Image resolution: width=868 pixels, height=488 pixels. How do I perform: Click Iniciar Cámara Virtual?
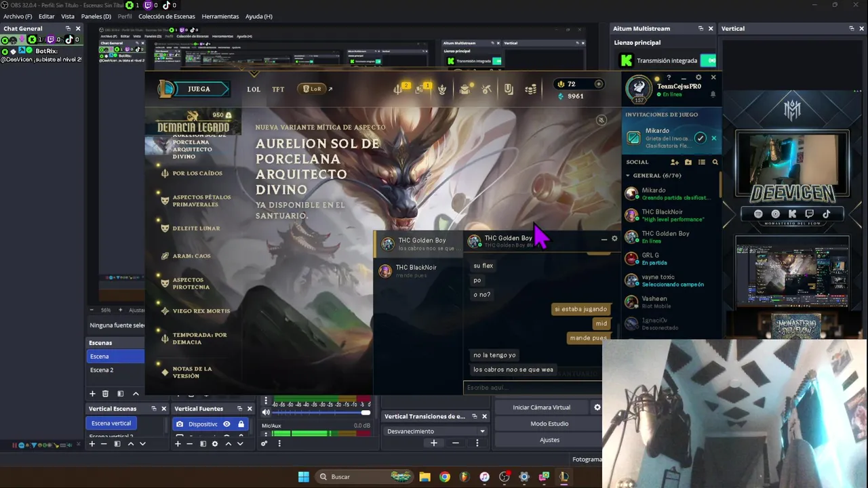pos(541,407)
